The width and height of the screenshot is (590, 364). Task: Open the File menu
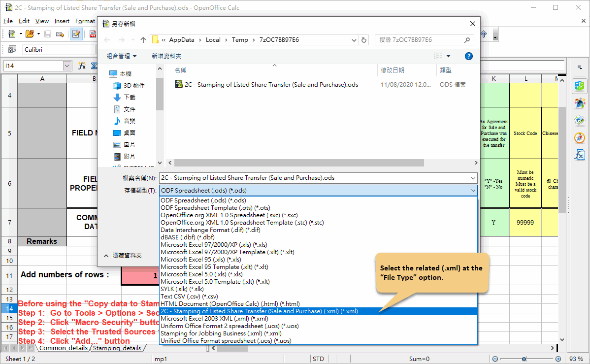click(8, 21)
